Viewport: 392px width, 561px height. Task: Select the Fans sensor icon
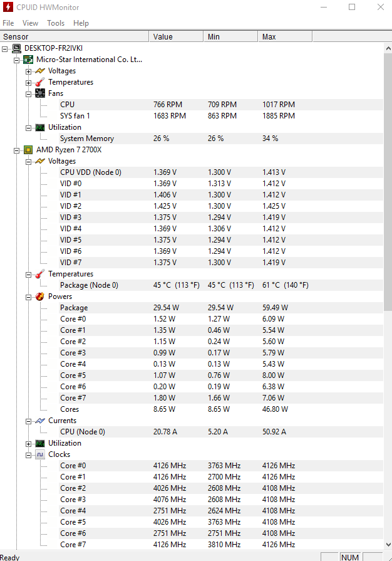(39, 93)
